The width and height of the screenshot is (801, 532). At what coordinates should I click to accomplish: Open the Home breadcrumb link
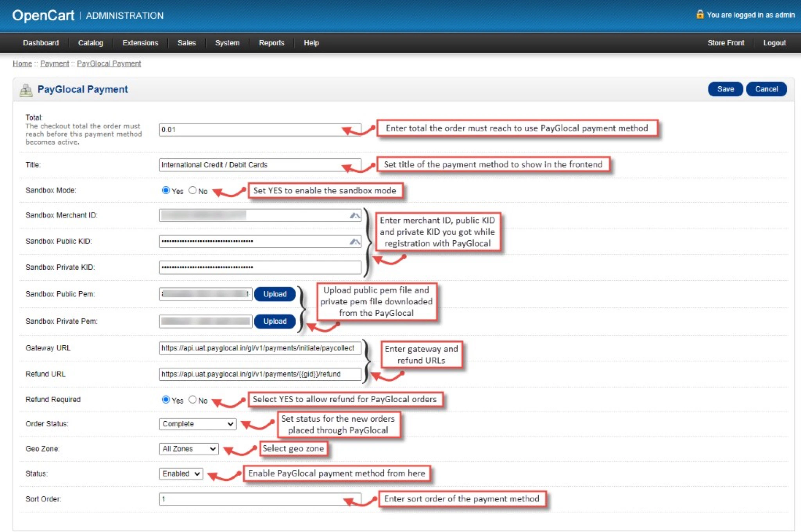coord(22,64)
